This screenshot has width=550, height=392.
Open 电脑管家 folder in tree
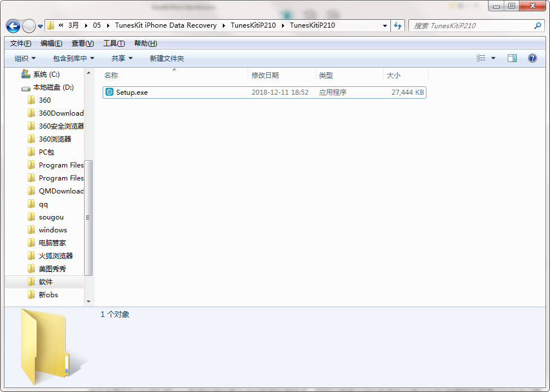click(52, 243)
